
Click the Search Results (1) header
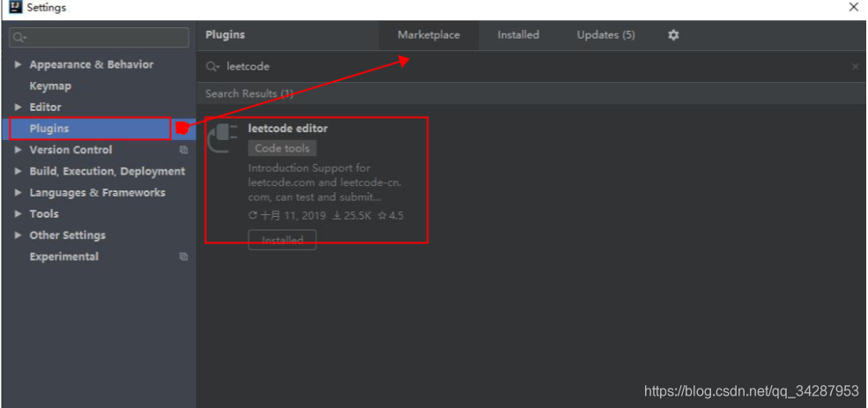click(249, 93)
